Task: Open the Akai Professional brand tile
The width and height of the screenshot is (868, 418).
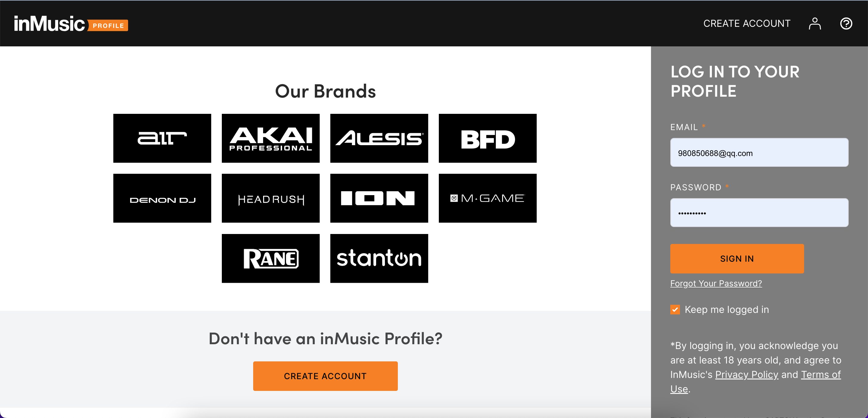Action: (271, 138)
